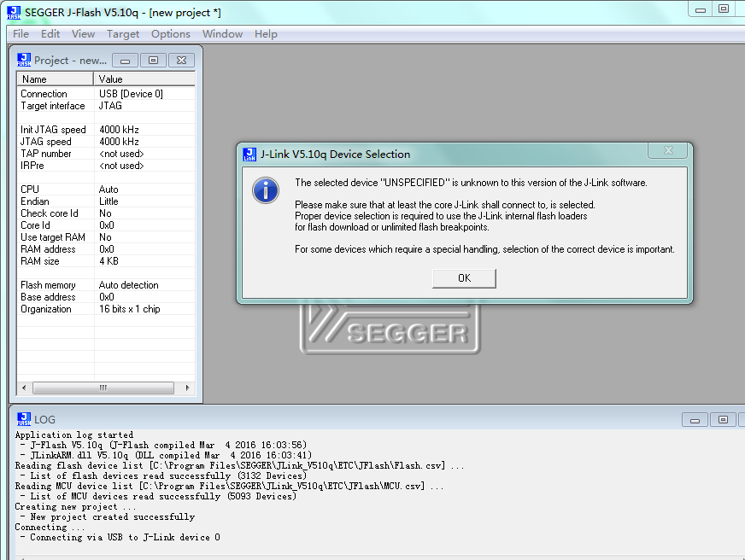
Task: Minimize the Project window
Action: pyautogui.click(x=125, y=61)
